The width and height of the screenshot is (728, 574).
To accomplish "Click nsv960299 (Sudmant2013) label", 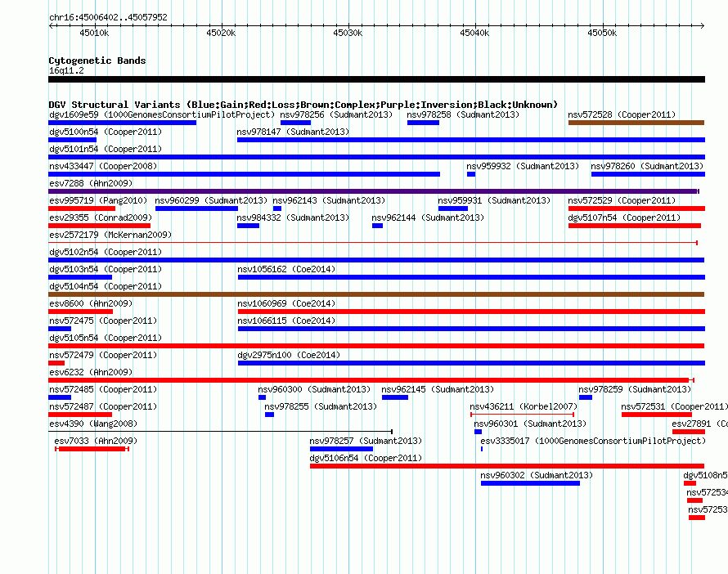I will (x=211, y=200).
